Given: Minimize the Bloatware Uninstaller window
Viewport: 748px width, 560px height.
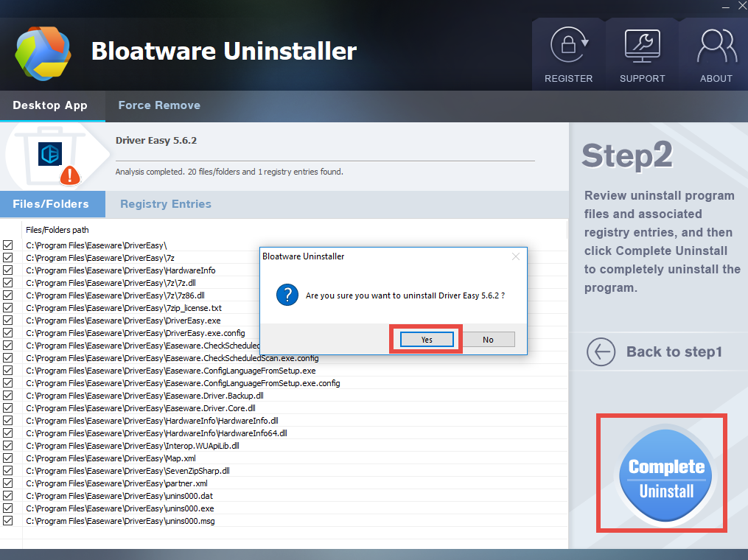Looking at the screenshot, I should [726, 7].
